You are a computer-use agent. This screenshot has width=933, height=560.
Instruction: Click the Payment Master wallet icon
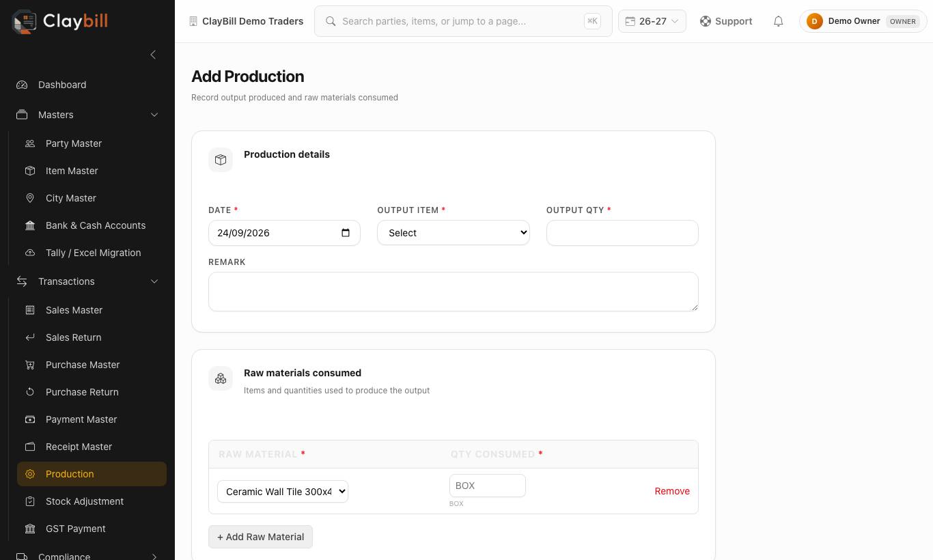(30, 419)
